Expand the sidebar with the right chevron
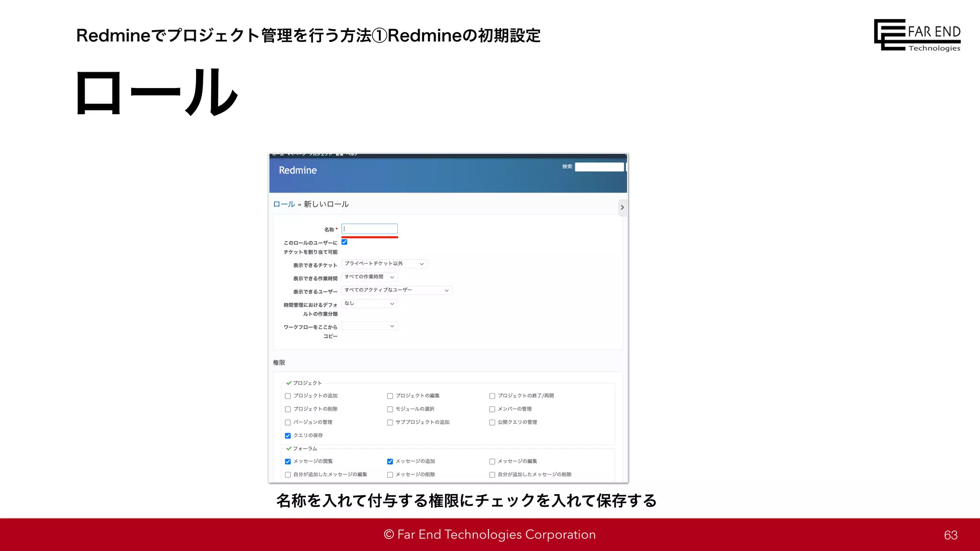 point(622,208)
